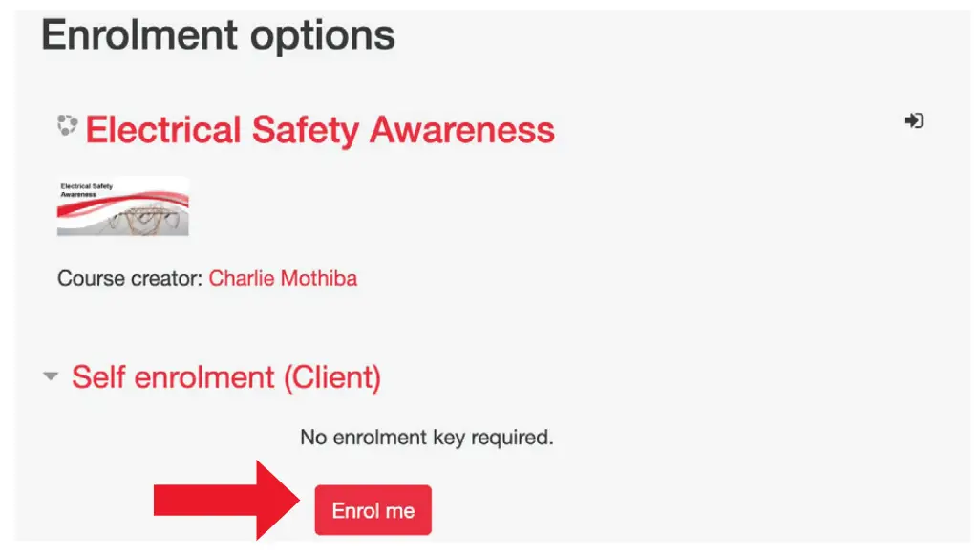The height and width of the screenshot is (557, 980).
Task: Click the Enrolment options page heading
Action: [218, 36]
